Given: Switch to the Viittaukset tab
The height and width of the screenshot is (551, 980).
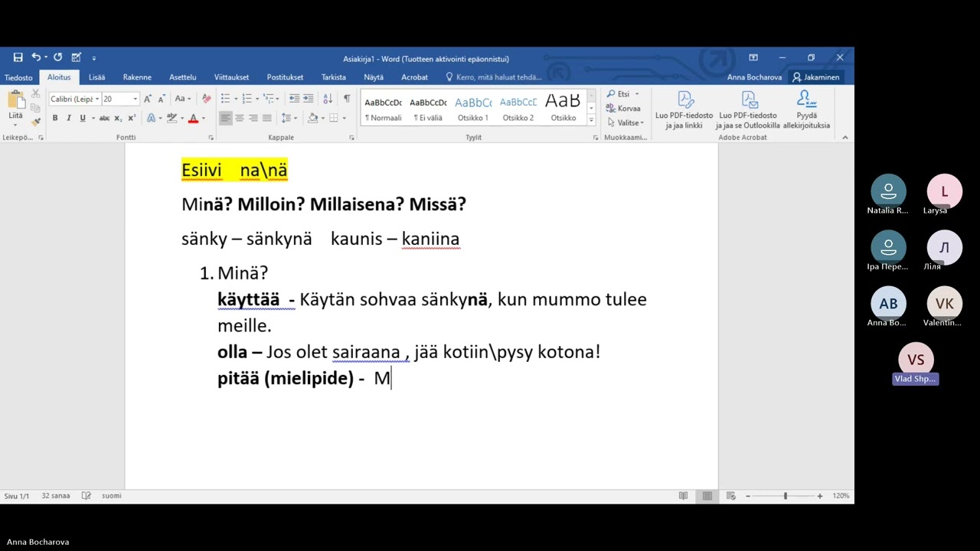Looking at the screenshot, I should pyautogui.click(x=231, y=77).
